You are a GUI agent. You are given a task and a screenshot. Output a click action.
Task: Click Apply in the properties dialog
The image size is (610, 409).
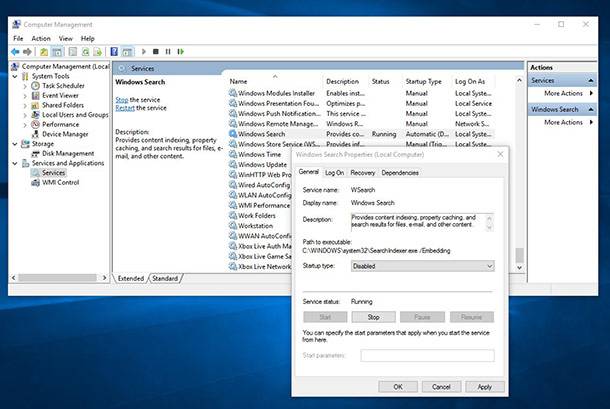click(x=485, y=387)
